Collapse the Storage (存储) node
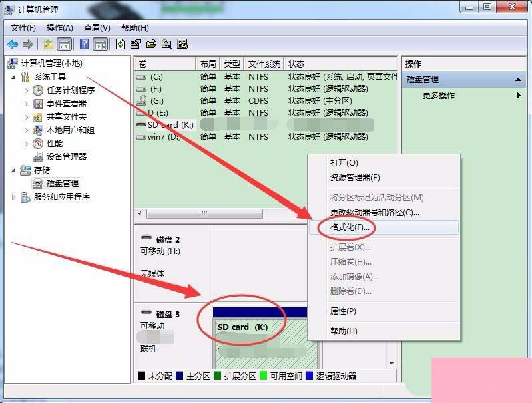 (13, 170)
